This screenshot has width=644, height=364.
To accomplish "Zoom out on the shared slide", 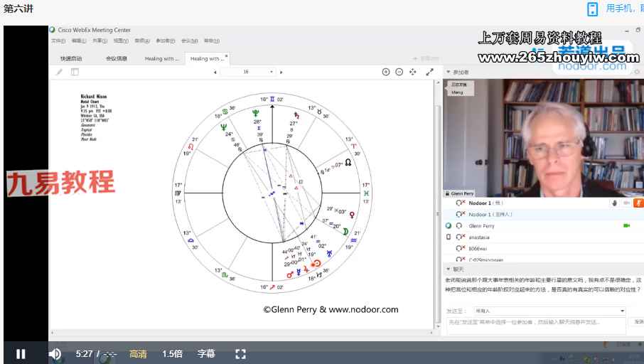I will click(x=399, y=72).
